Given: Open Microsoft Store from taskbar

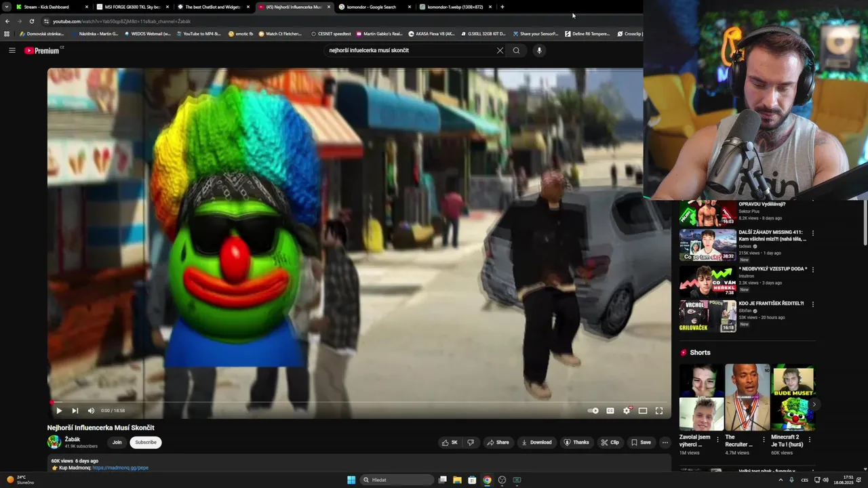Looking at the screenshot, I should click(x=472, y=480).
